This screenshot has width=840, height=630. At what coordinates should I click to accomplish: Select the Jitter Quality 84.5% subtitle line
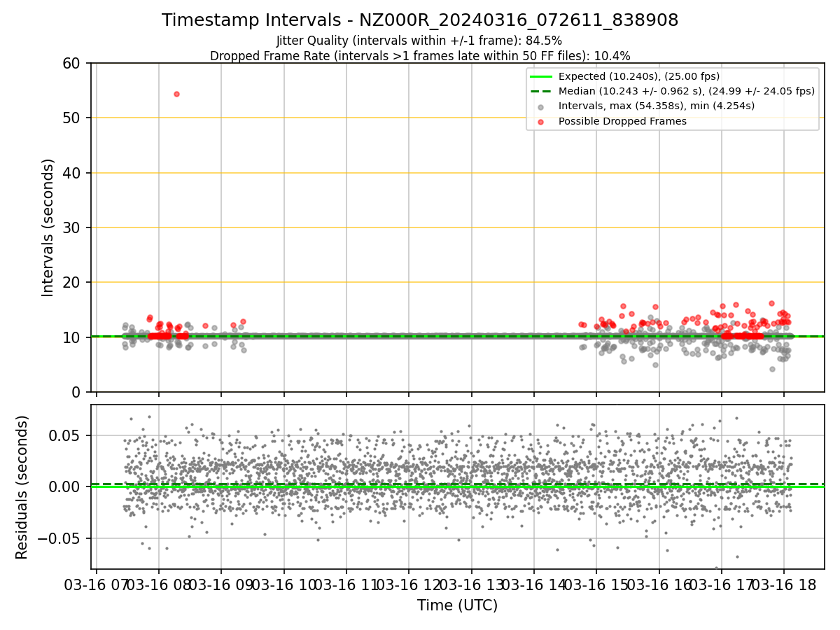tap(419, 41)
